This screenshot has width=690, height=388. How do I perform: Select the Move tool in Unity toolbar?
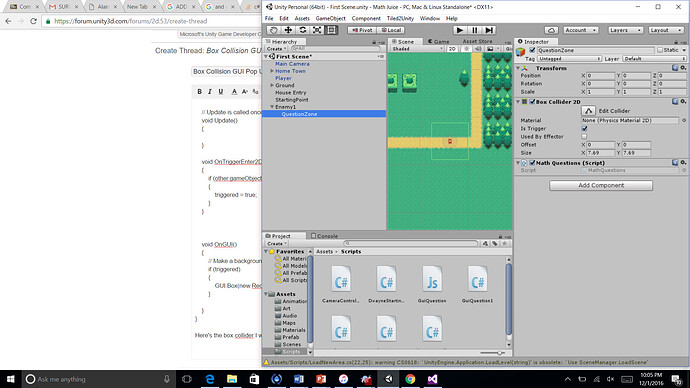pyautogui.click(x=288, y=30)
